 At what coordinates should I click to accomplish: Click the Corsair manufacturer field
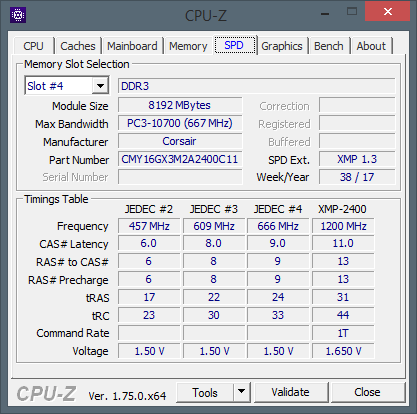point(180,141)
